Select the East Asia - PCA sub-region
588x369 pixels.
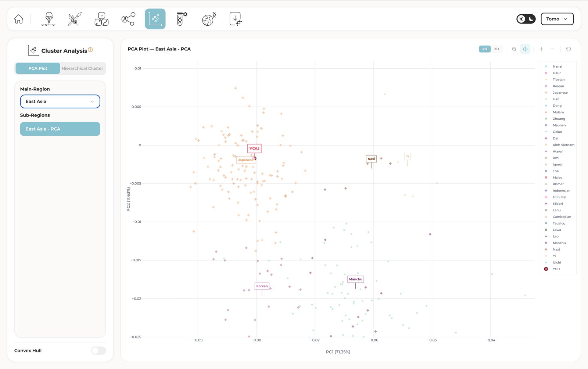[x=60, y=129]
